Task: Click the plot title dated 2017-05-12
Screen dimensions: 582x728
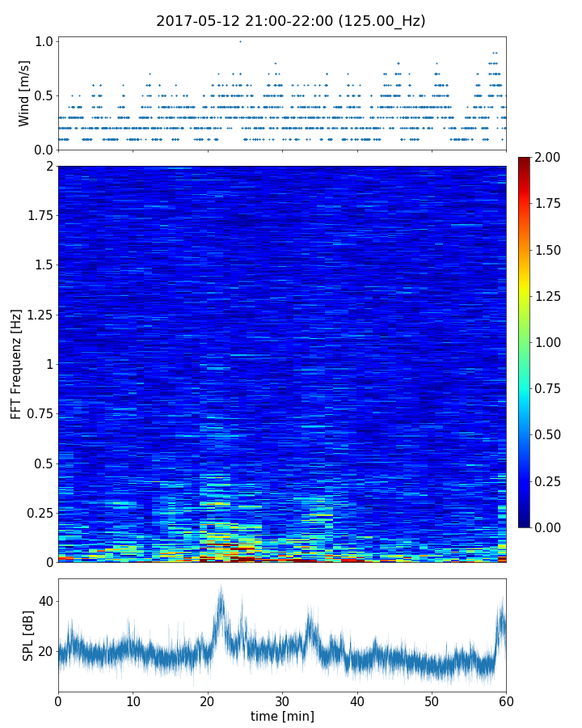Action: pos(290,21)
